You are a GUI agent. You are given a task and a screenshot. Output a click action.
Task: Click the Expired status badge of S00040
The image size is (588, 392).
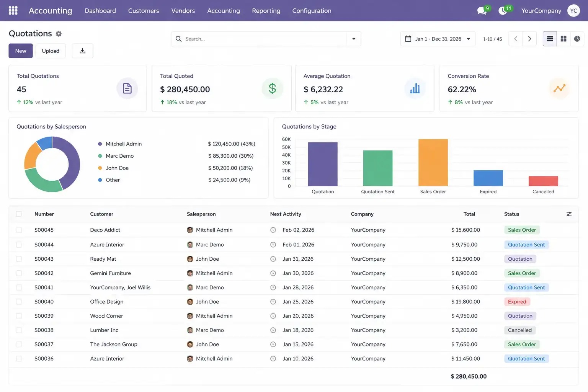coord(517,302)
